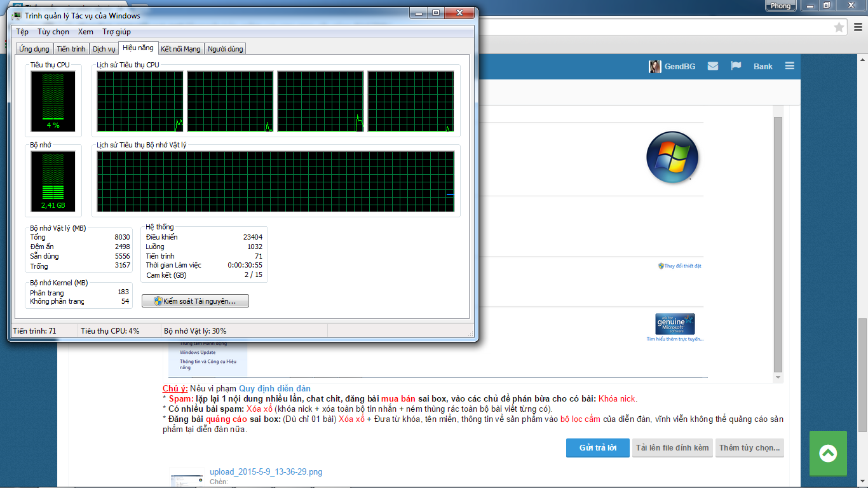
Task: Switch to the Ứng dụng tab
Action: click(34, 49)
